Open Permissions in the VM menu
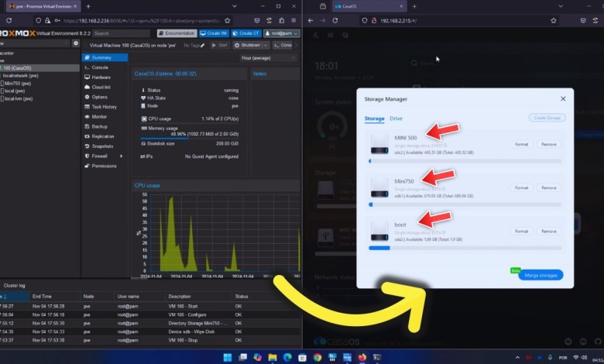The height and width of the screenshot is (364, 604). [x=104, y=166]
